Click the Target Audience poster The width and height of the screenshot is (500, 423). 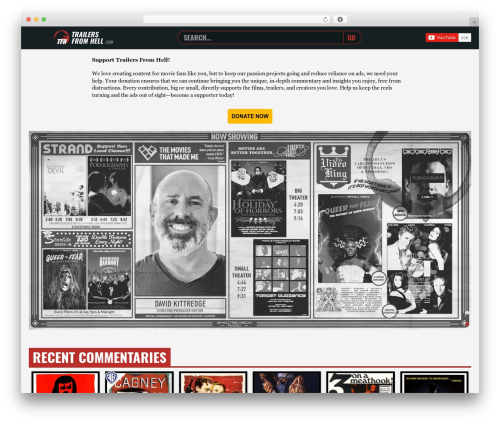(x=281, y=277)
